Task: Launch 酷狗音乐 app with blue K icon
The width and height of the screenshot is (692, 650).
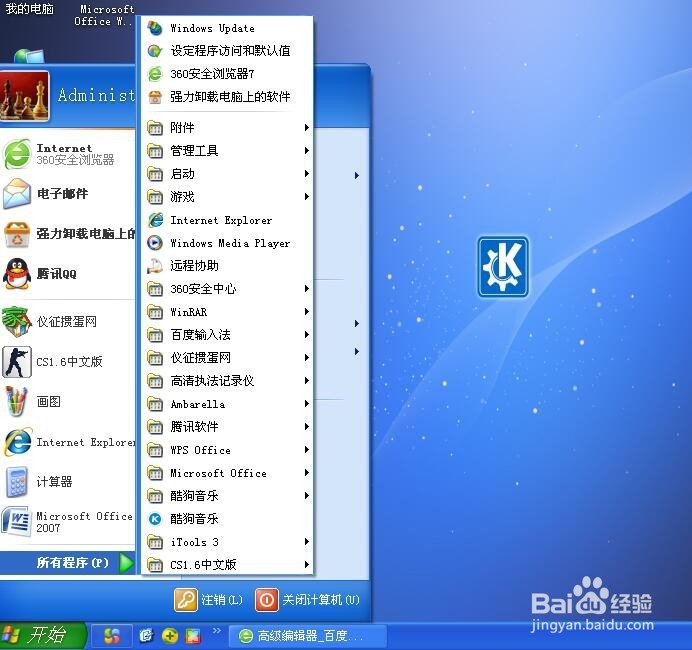Action: tap(227, 518)
